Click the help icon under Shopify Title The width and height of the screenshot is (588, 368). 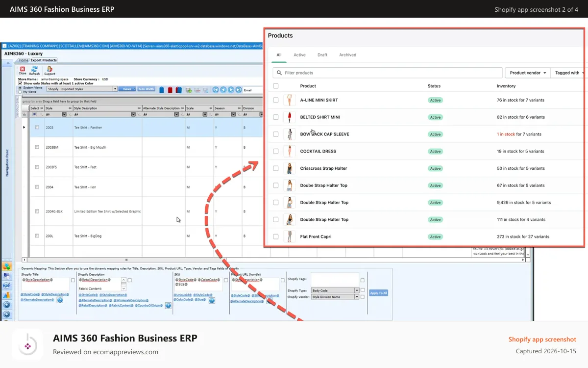(60, 300)
